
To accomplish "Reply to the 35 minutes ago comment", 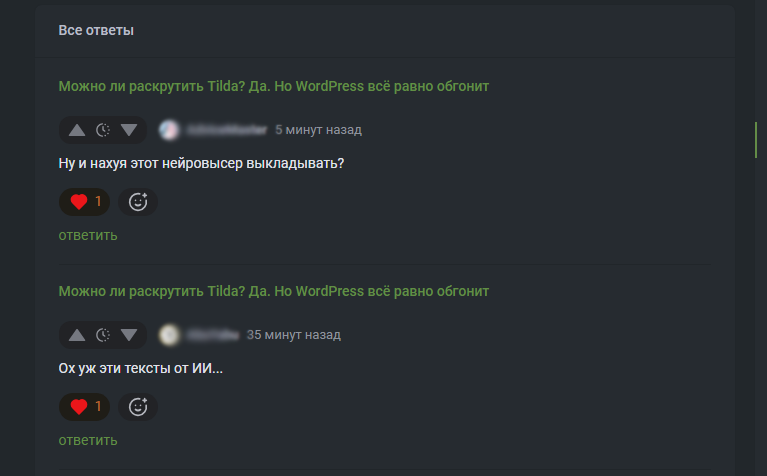I will point(88,440).
